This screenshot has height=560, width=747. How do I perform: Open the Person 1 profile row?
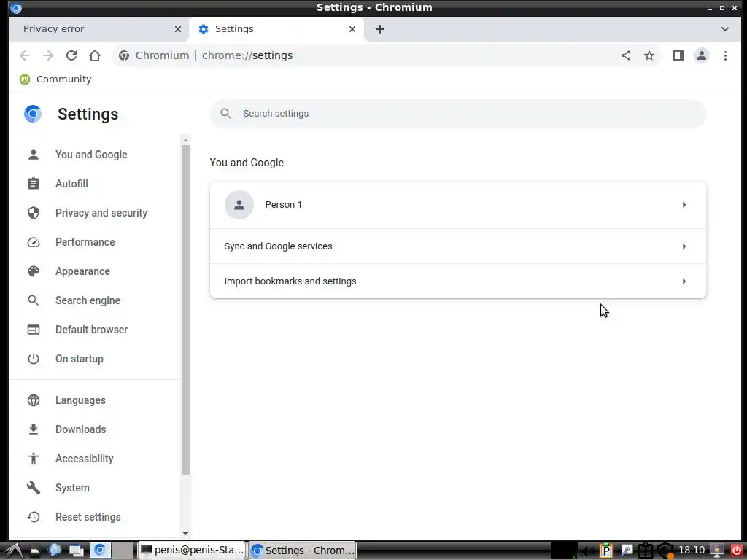pos(458,205)
